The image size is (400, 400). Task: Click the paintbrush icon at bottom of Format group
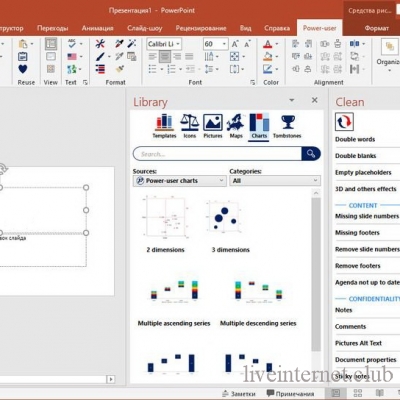click(119, 69)
